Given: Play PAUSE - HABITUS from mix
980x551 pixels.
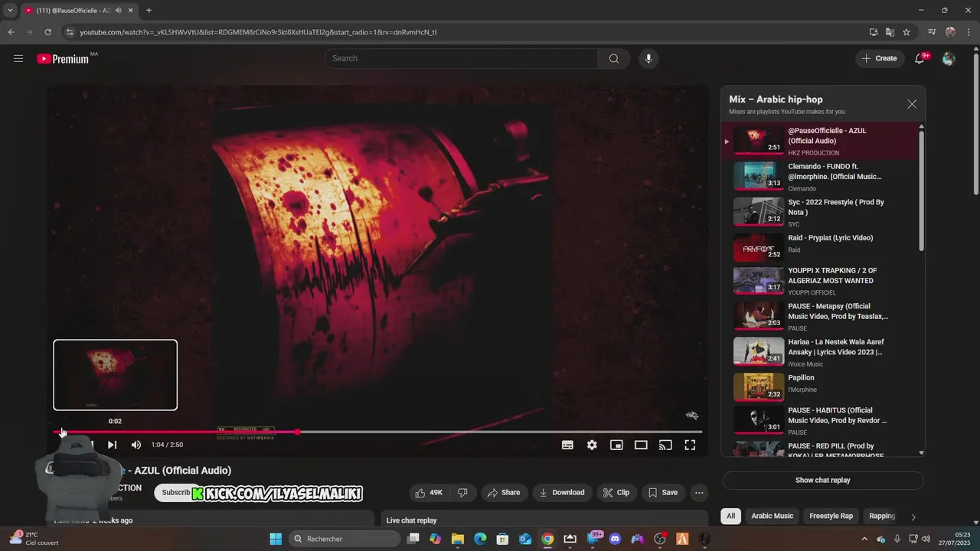Looking at the screenshot, I should 822,421.
